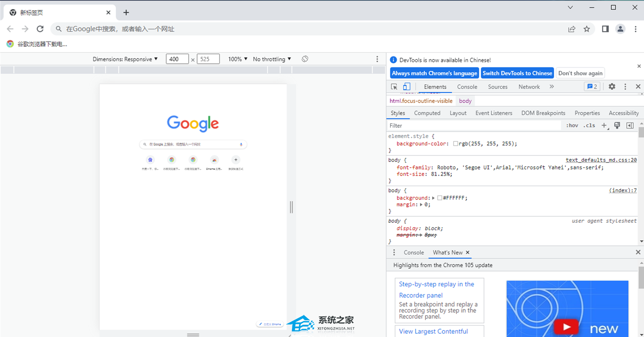
Task: Expand the No throttling dropdown
Action: pyautogui.click(x=272, y=59)
